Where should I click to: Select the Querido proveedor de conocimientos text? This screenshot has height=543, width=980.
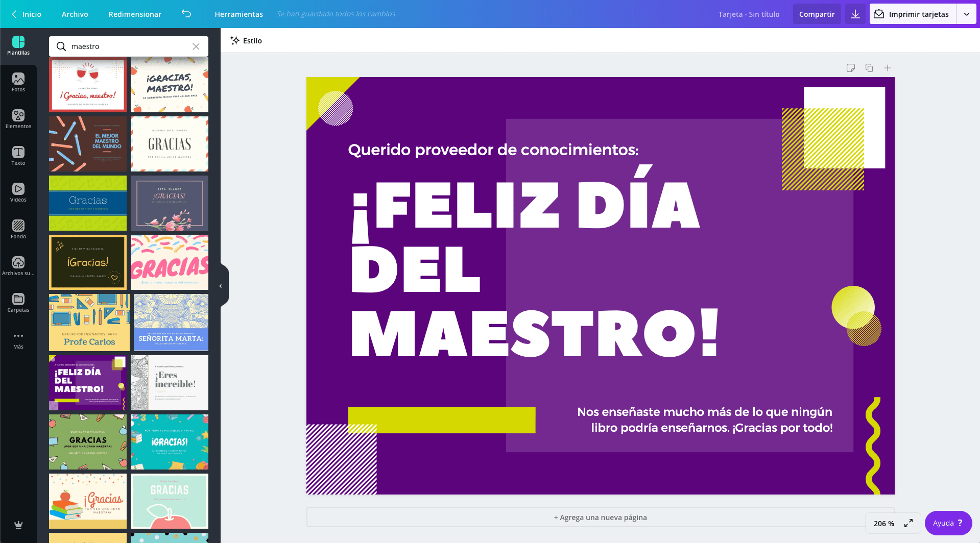pyautogui.click(x=493, y=150)
